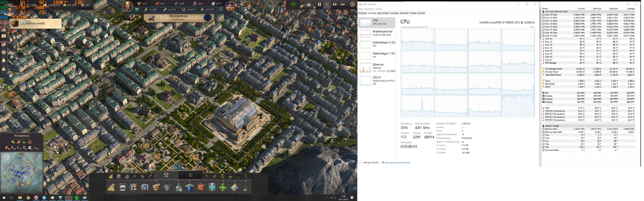Viewport: 644px width, 201px height.
Task: Open the Ansicht menu in Task Manager
Action: [379, 9]
